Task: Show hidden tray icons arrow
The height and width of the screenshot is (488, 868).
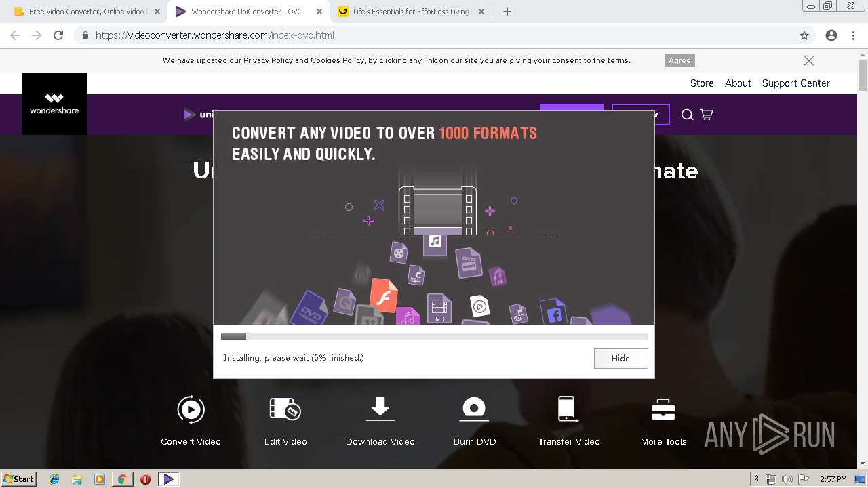Action: tap(756, 479)
